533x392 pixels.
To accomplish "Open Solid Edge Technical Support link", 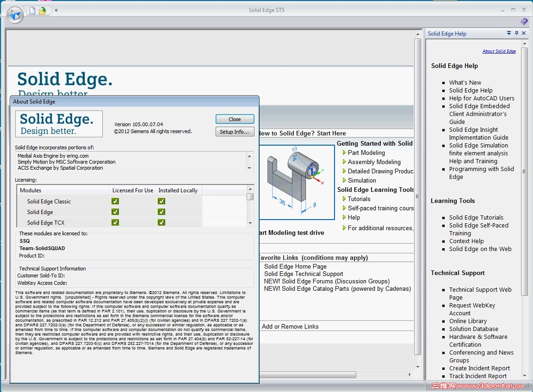I will click(304, 274).
